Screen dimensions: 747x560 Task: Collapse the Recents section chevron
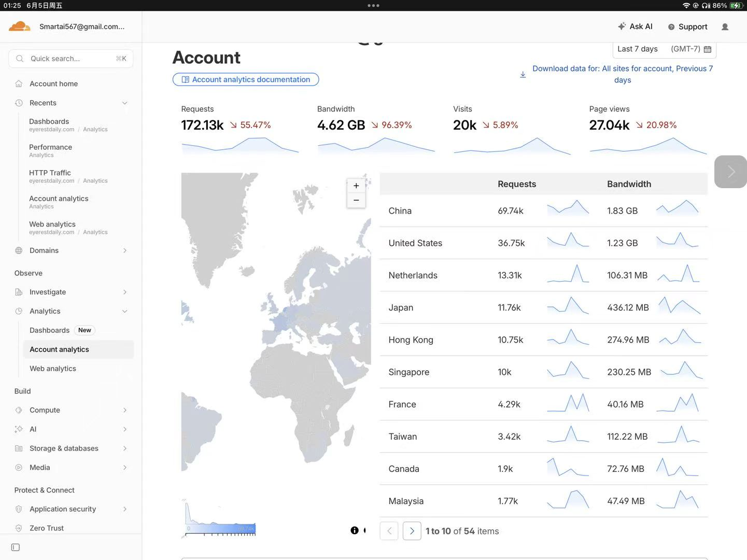pyautogui.click(x=124, y=103)
